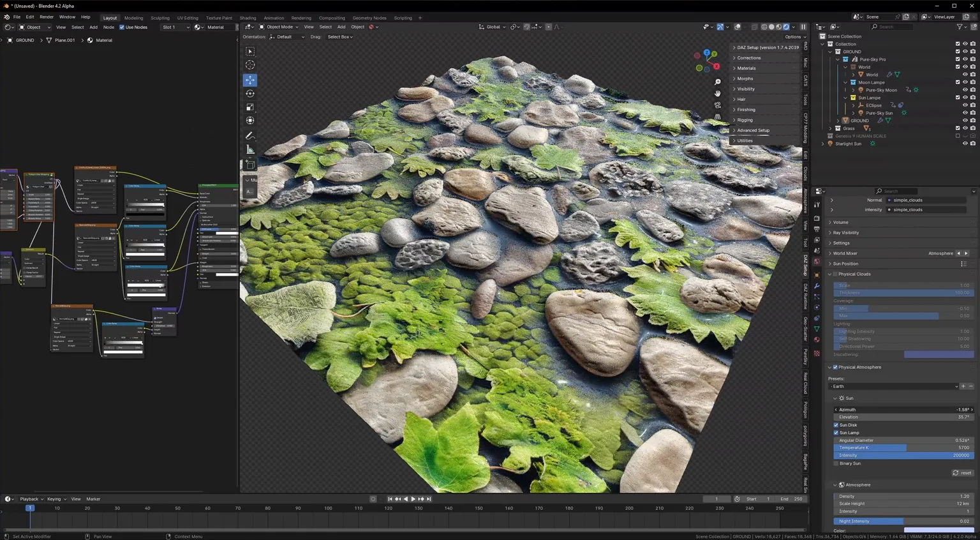This screenshot has height=540, width=980.
Task: Activate the Move tool in viewport toolbar
Action: 250,80
